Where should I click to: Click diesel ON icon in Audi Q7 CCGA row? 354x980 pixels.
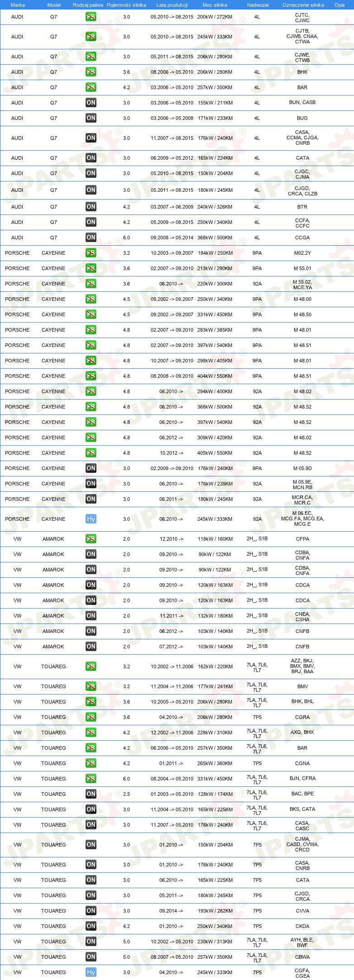click(91, 238)
